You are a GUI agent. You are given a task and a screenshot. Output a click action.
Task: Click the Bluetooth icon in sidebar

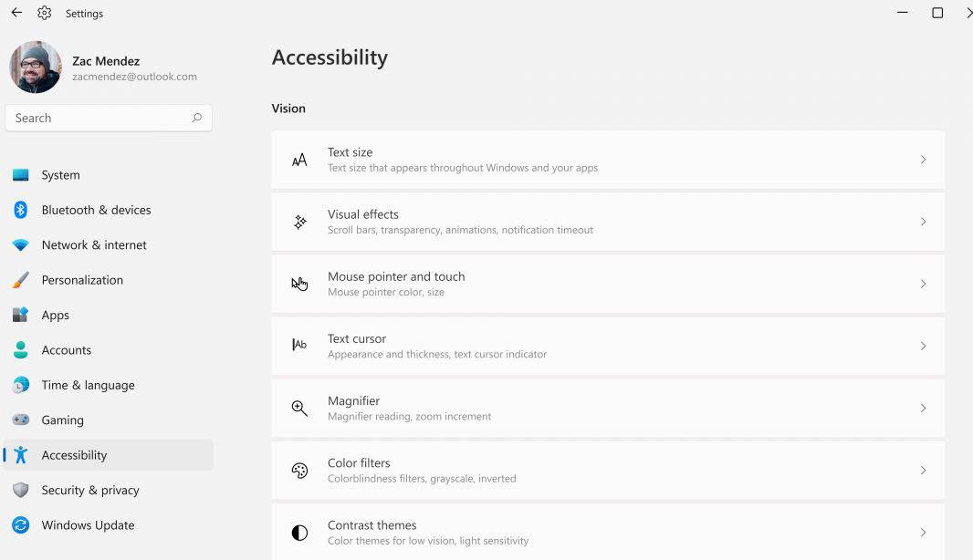point(20,210)
